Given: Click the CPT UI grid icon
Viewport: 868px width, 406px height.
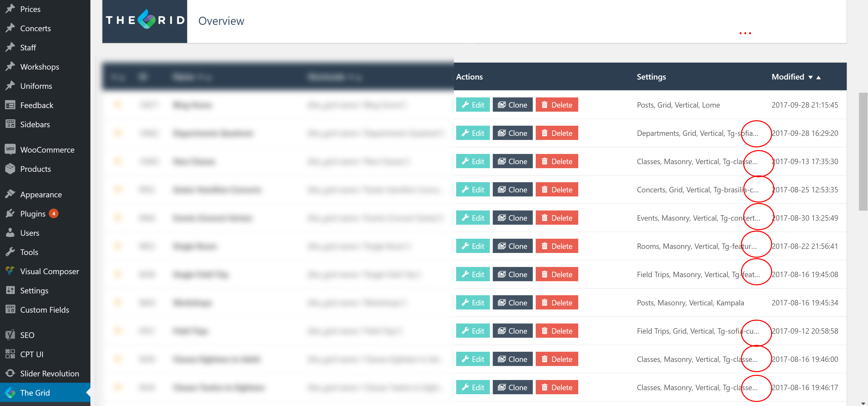Looking at the screenshot, I should click(10, 354).
